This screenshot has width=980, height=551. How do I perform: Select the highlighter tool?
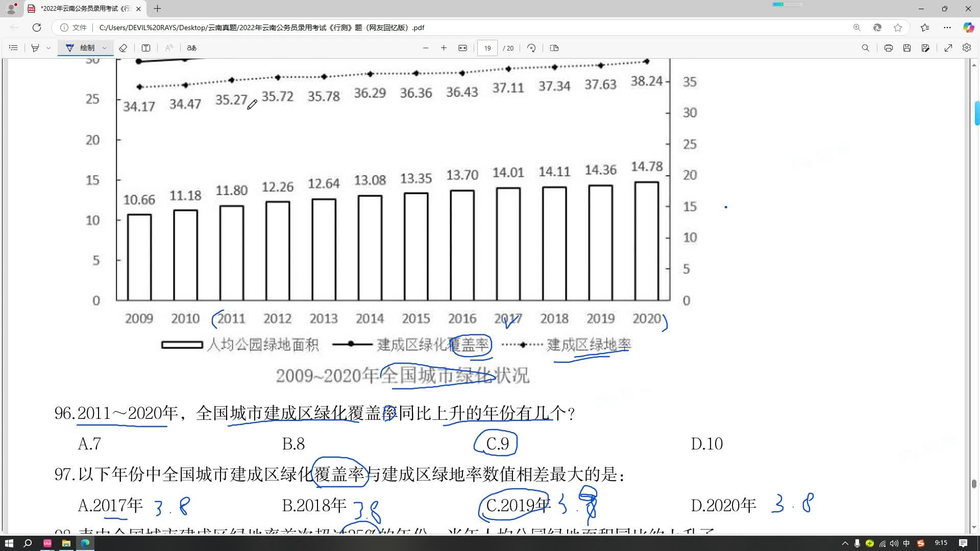(35, 47)
